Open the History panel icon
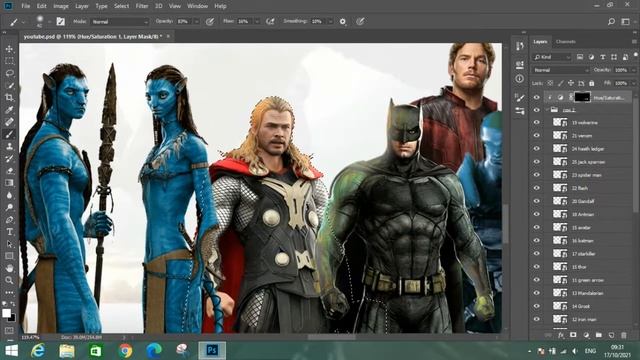The image size is (640, 360). point(520,46)
